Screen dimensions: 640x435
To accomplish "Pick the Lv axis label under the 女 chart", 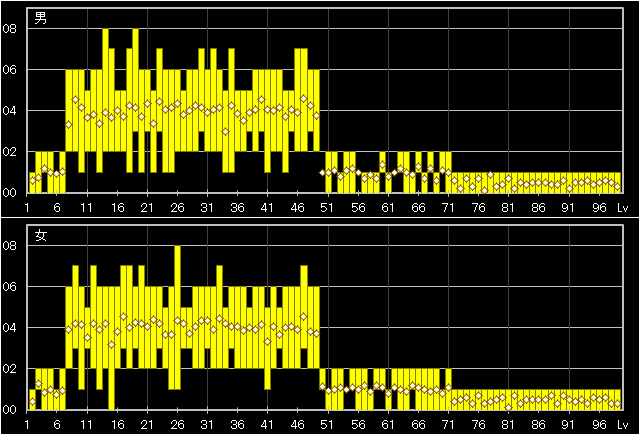I will [x=622, y=425].
